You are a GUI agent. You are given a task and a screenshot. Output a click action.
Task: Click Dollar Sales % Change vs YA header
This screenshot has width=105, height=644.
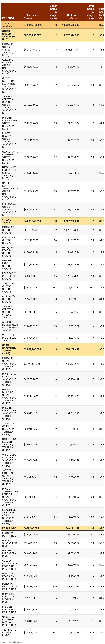click(52, 12)
